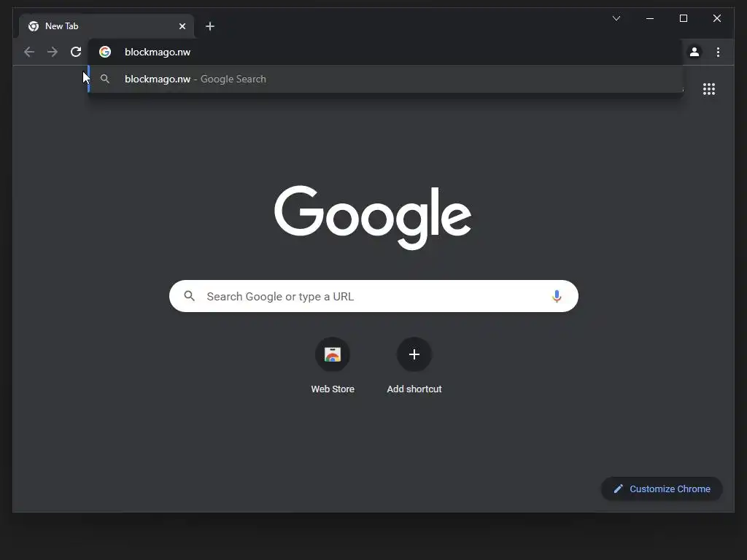The height and width of the screenshot is (560, 747).
Task: Click the Web Store label
Action: click(x=333, y=389)
